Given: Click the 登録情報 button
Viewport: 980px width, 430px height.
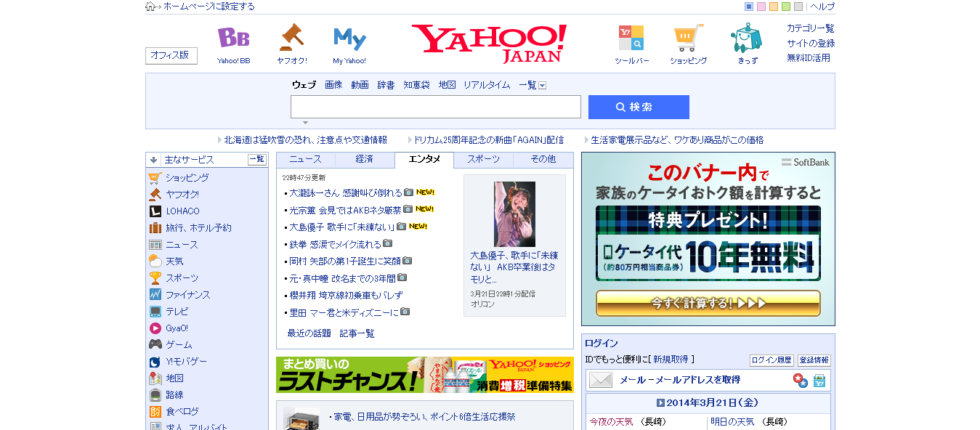Looking at the screenshot, I should [814, 360].
